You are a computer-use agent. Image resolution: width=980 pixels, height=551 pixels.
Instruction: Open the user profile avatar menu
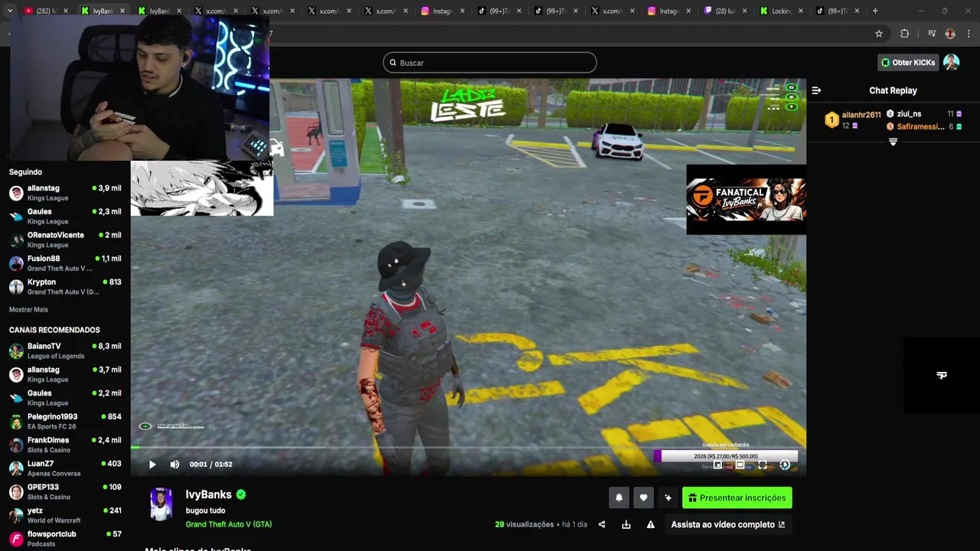952,63
